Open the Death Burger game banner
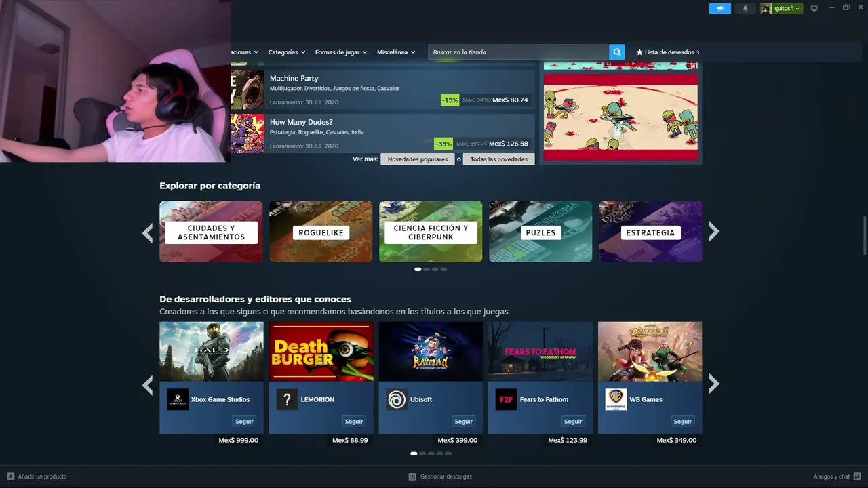Image resolution: width=868 pixels, height=488 pixels. (x=321, y=352)
